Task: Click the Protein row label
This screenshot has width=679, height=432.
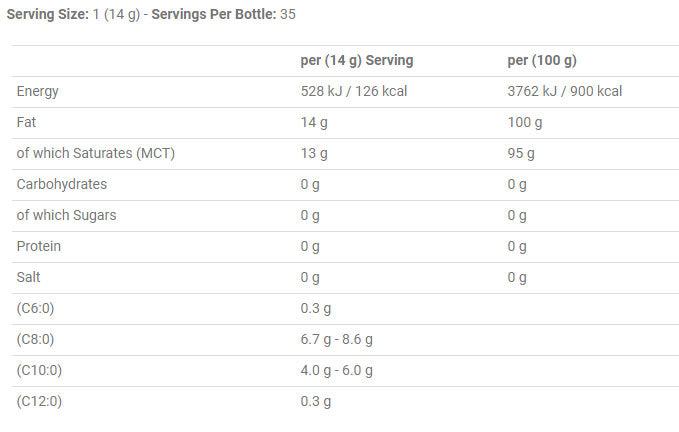Action: (x=40, y=246)
